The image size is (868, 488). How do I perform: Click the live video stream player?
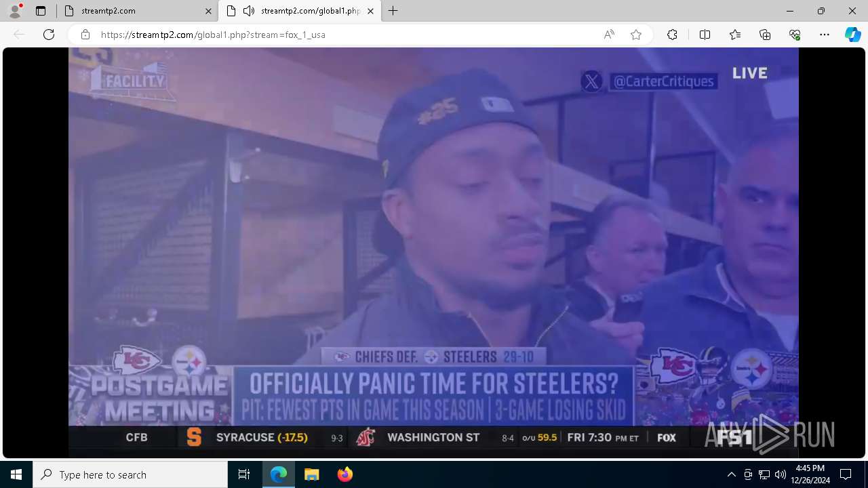tap(433, 252)
